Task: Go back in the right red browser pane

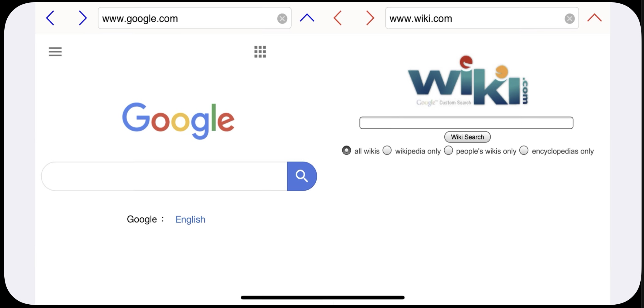Action: click(x=337, y=18)
